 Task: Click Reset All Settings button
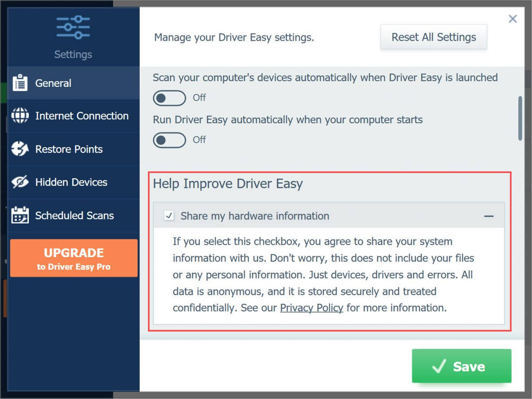pyautogui.click(x=434, y=37)
